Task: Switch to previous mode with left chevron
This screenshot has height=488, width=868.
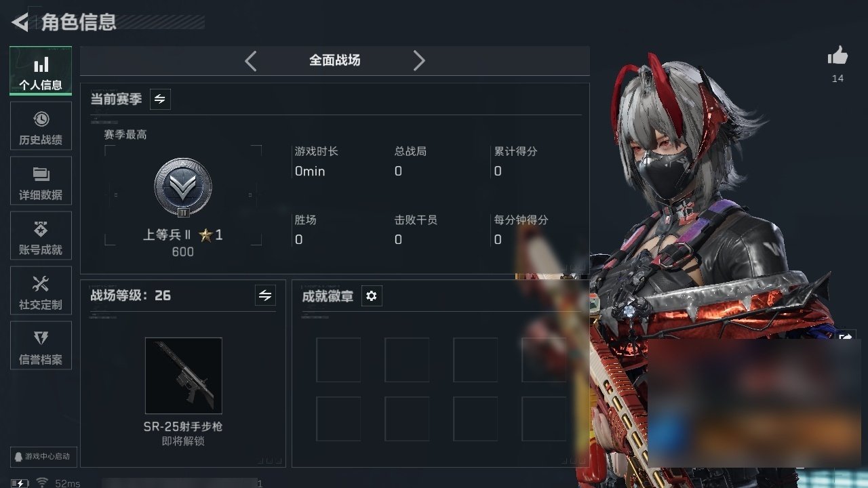Action: (x=251, y=61)
